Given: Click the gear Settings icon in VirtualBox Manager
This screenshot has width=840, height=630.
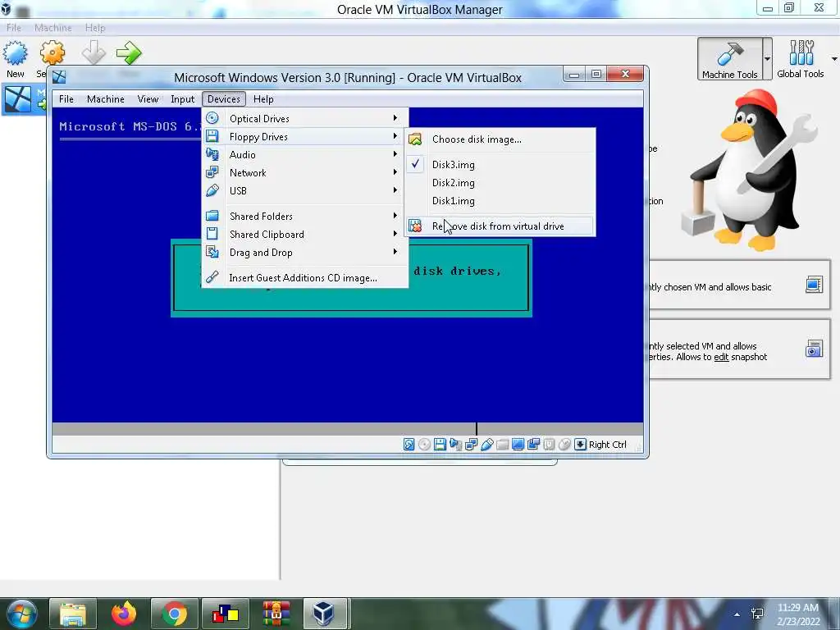Looking at the screenshot, I should pyautogui.click(x=52, y=53).
